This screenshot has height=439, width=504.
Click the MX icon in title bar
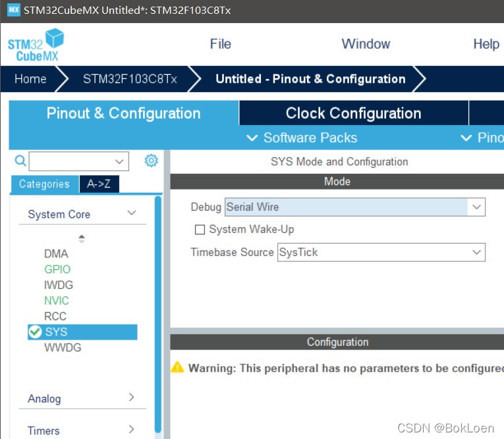13,10
